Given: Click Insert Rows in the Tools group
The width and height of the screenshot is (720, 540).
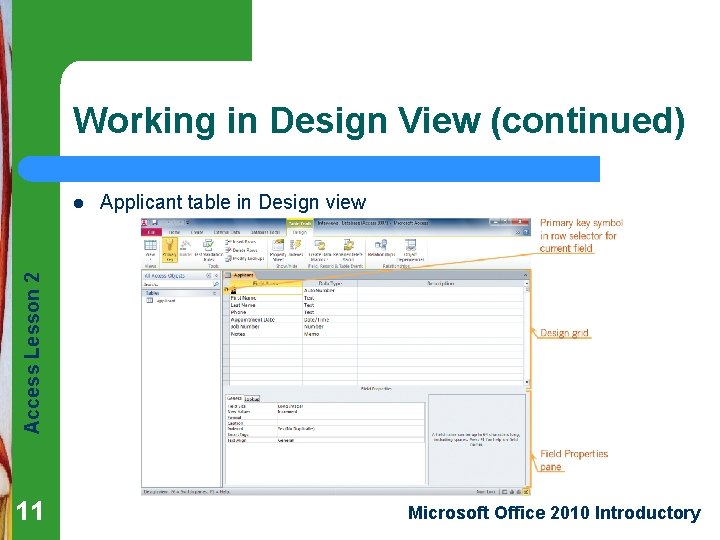Looking at the screenshot, I should (241, 242).
